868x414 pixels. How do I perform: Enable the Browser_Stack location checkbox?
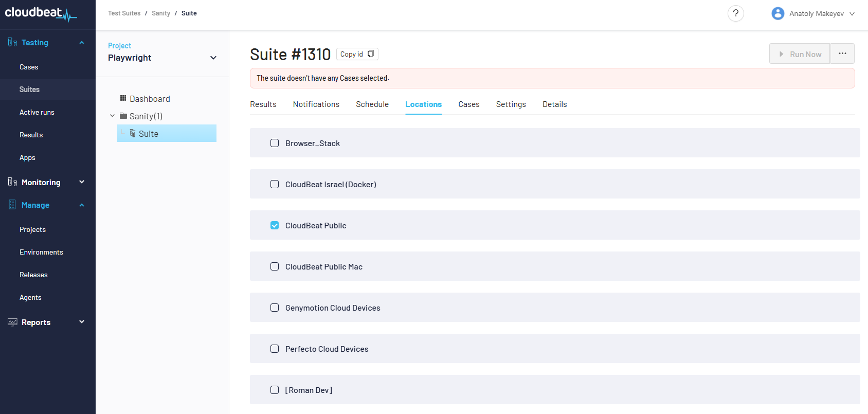[275, 143]
